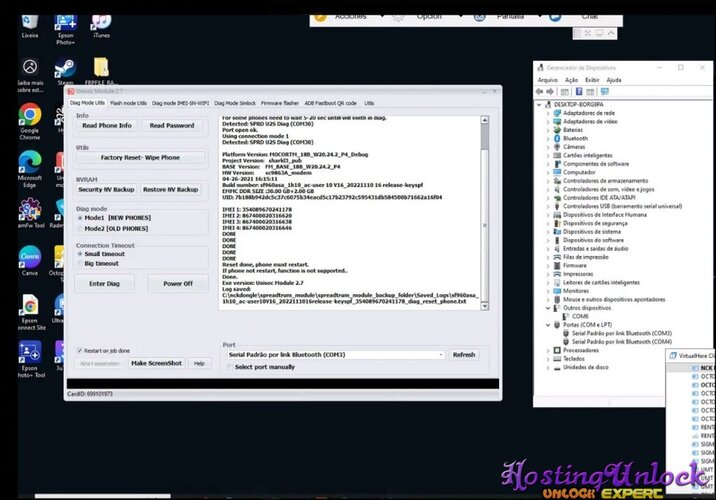Click the help icon in Device Manager toolbar
Screen dimensions: 716x500
[x=579, y=92]
